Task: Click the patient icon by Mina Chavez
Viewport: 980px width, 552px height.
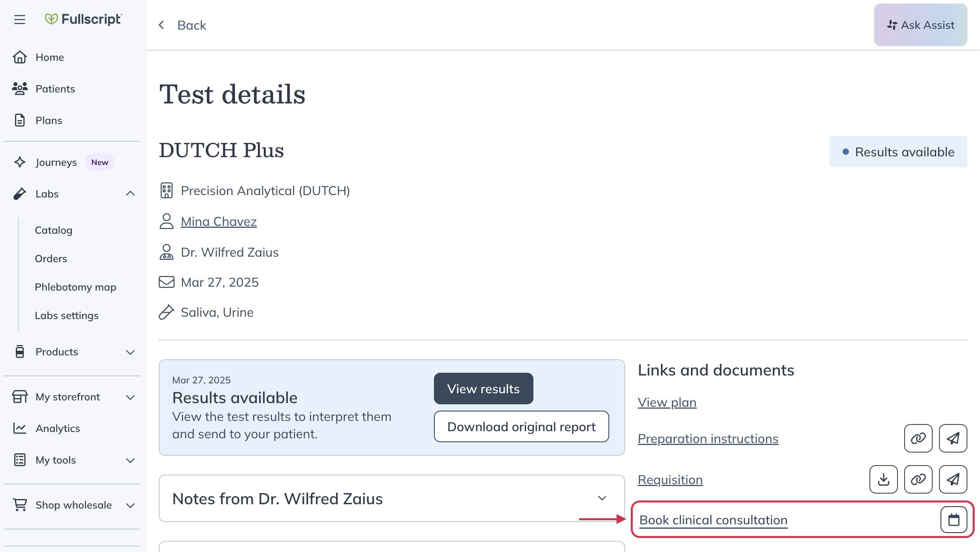Action: coord(167,221)
